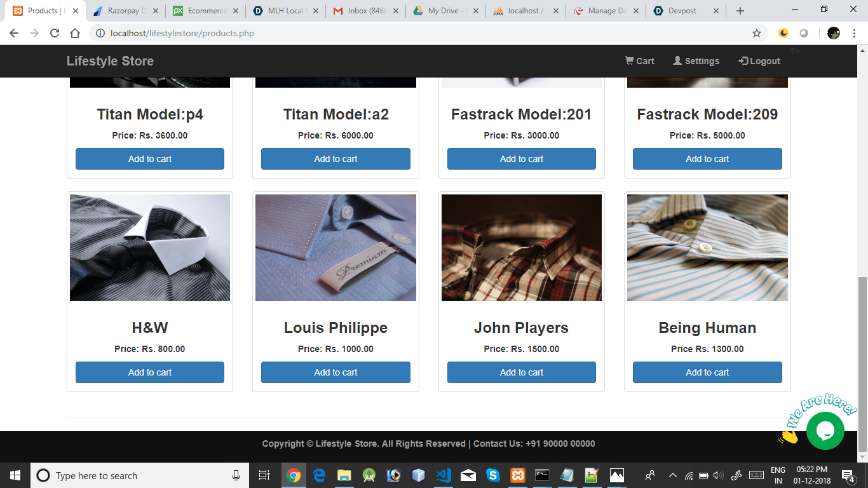Screen dimensions: 868x488
Task: Click the Louis Philippe shirt image
Action: tap(336, 248)
